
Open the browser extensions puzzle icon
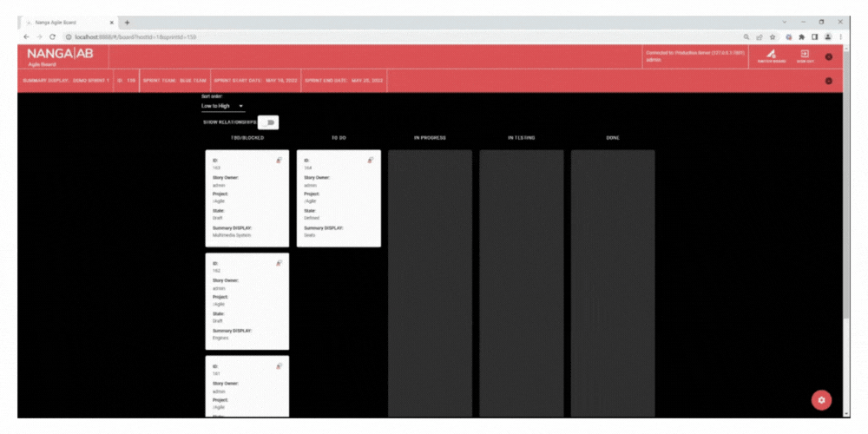[x=801, y=36]
